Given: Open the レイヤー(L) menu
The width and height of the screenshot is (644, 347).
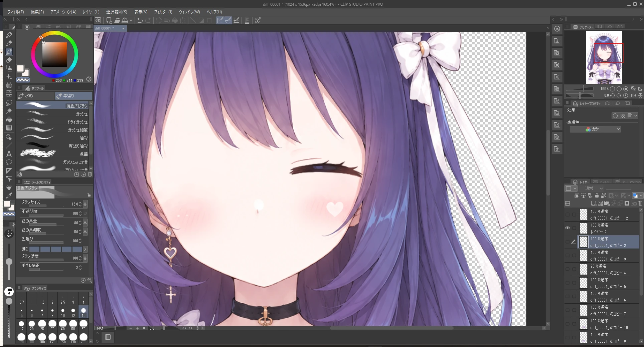Looking at the screenshot, I should (91, 12).
